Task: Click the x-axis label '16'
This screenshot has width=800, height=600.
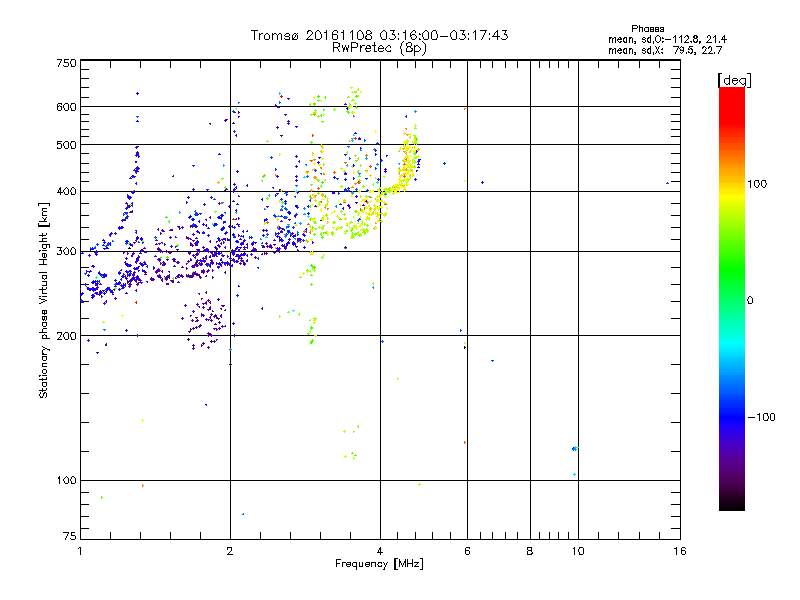Action: [680, 551]
